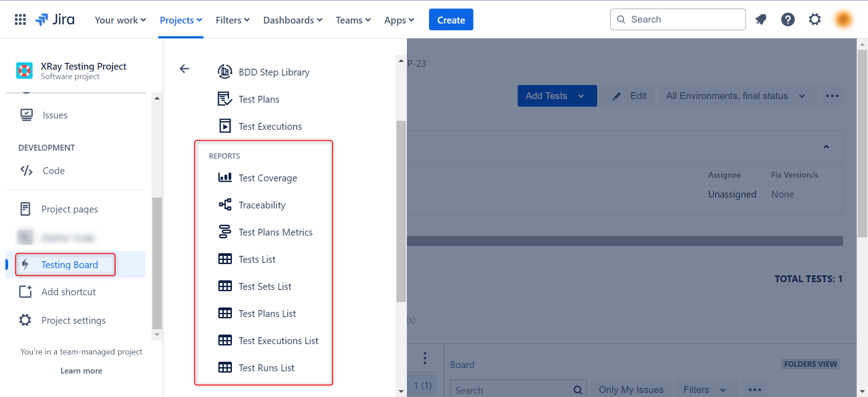Open the app switcher grid icon

20,19
